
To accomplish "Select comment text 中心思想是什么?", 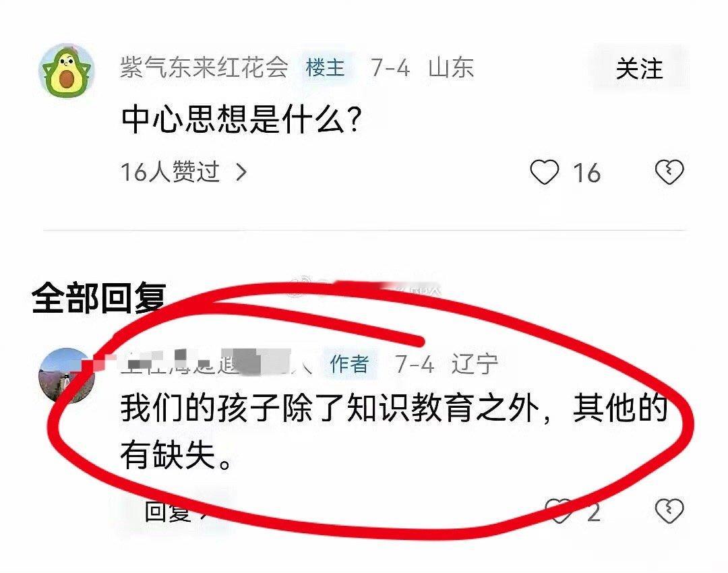I will pyautogui.click(x=241, y=120).
